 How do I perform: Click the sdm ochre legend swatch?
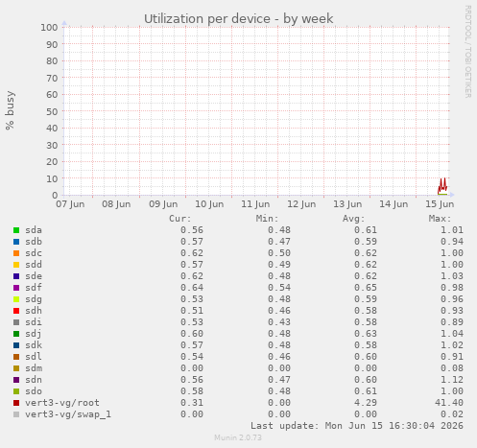[x=16, y=368]
